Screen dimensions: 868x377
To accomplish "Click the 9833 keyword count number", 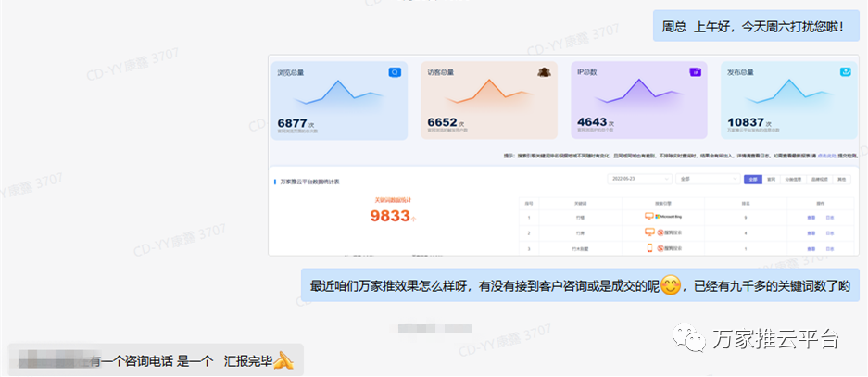I will coord(389,216).
